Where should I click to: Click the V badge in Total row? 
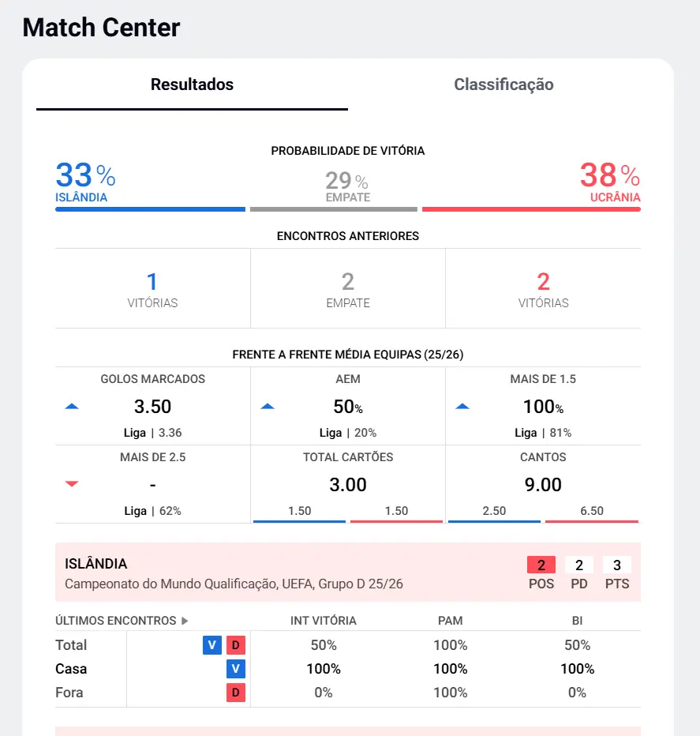(x=211, y=645)
